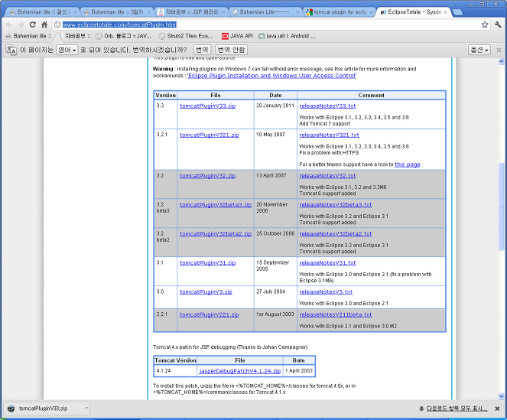This screenshot has height=420, width=507.
Task: Open releaseNotesV33.txt
Action: click(x=327, y=106)
